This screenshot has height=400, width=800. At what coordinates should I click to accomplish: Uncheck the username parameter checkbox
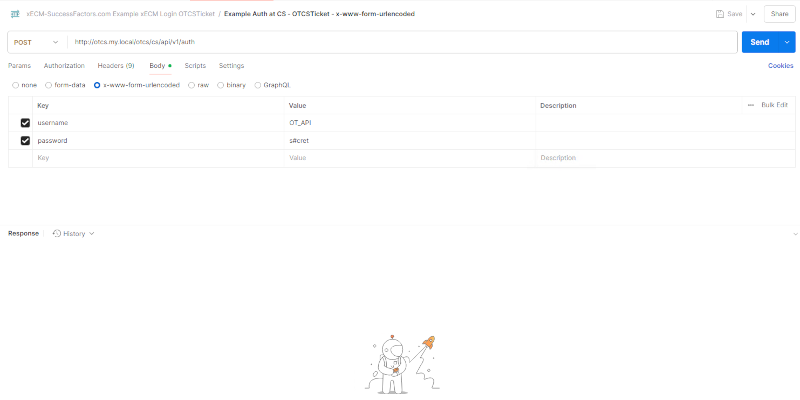tap(25, 122)
